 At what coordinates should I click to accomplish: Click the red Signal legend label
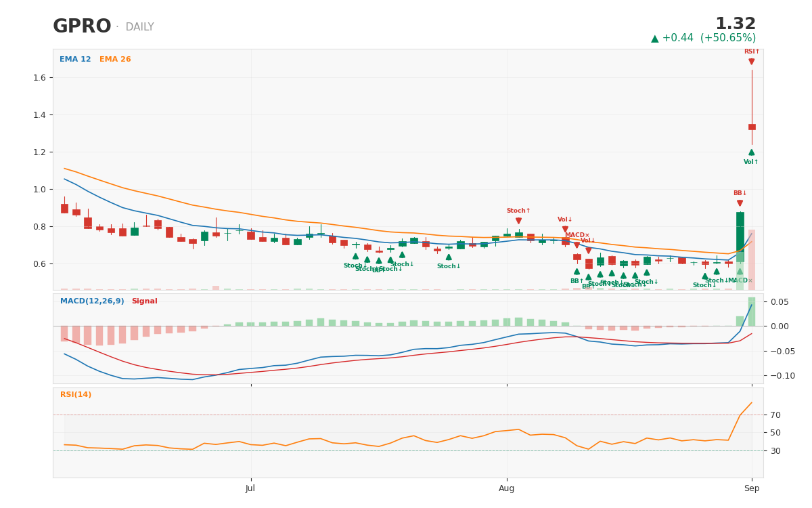(x=144, y=301)
